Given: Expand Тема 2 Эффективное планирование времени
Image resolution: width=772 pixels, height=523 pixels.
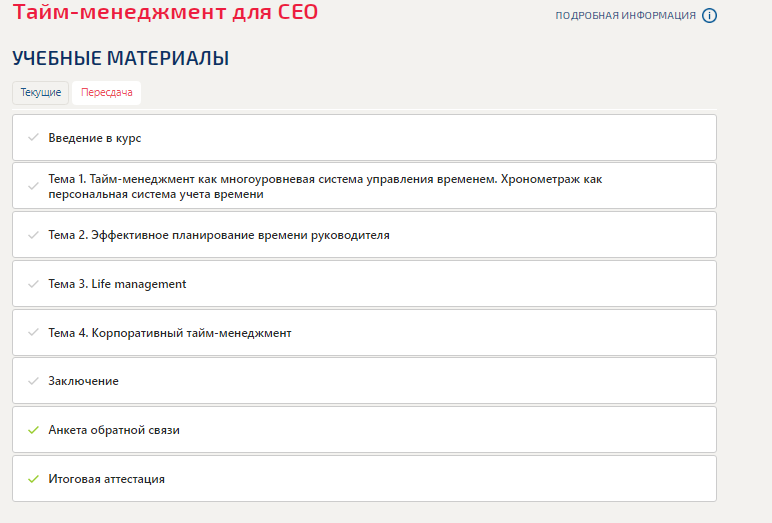Looking at the screenshot, I should (x=364, y=235).
